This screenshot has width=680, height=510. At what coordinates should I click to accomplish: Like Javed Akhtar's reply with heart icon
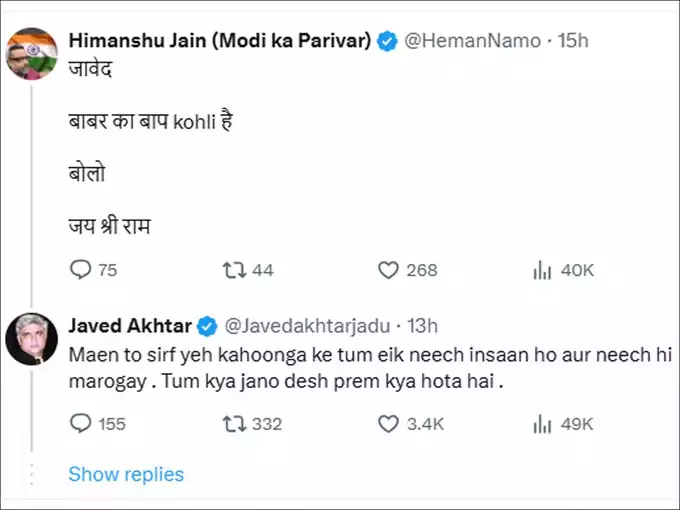pos(389,424)
